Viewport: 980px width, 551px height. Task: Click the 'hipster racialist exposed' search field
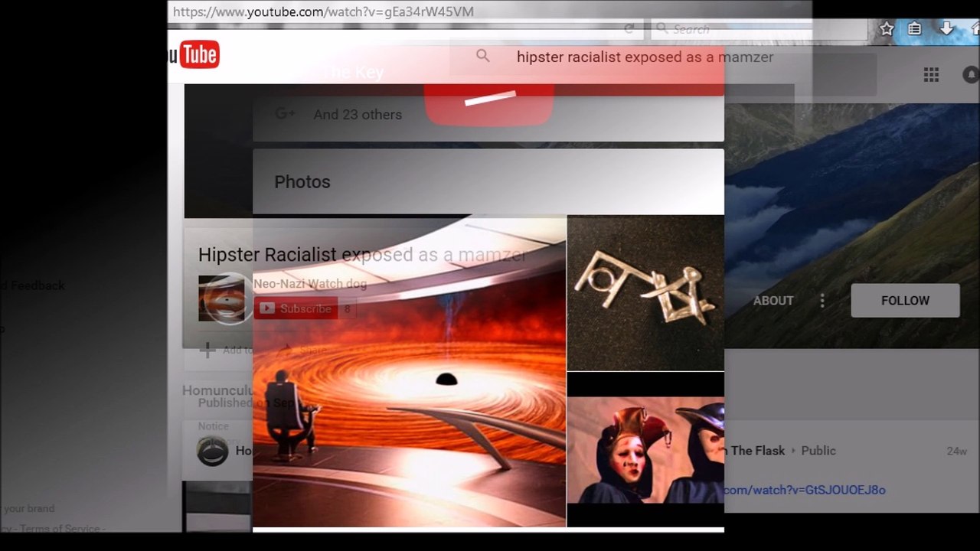coord(645,57)
